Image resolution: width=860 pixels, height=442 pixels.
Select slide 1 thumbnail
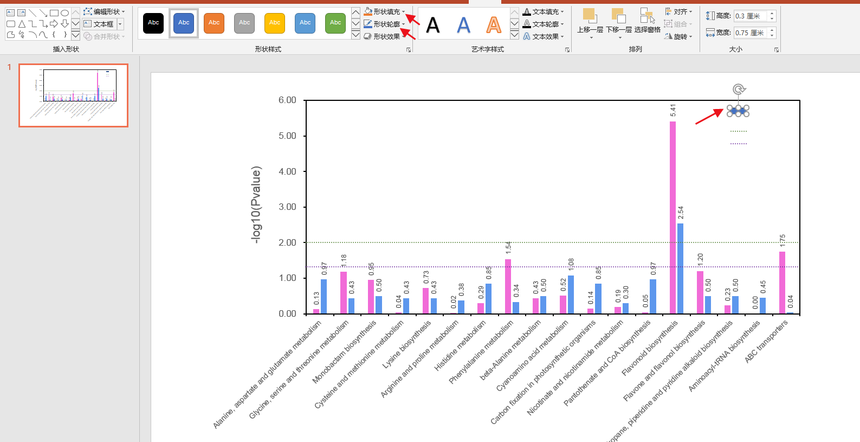(x=73, y=95)
